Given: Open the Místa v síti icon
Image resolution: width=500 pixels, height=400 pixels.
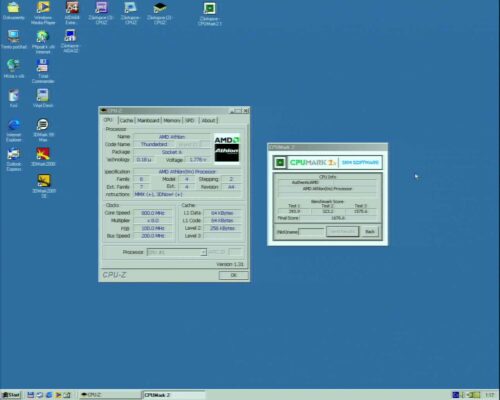Looking at the screenshot, I should click(x=14, y=69).
